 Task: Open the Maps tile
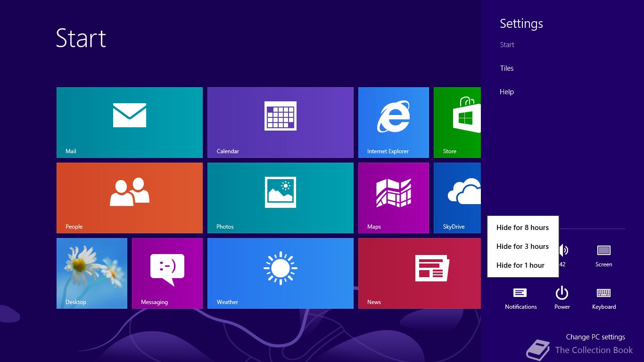(394, 198)
